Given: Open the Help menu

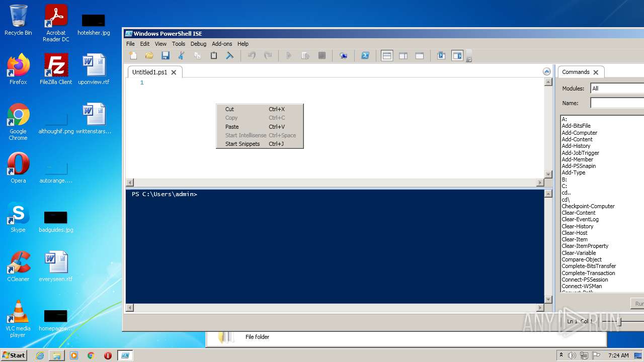Looking at the screenshot, I should 243,44.
